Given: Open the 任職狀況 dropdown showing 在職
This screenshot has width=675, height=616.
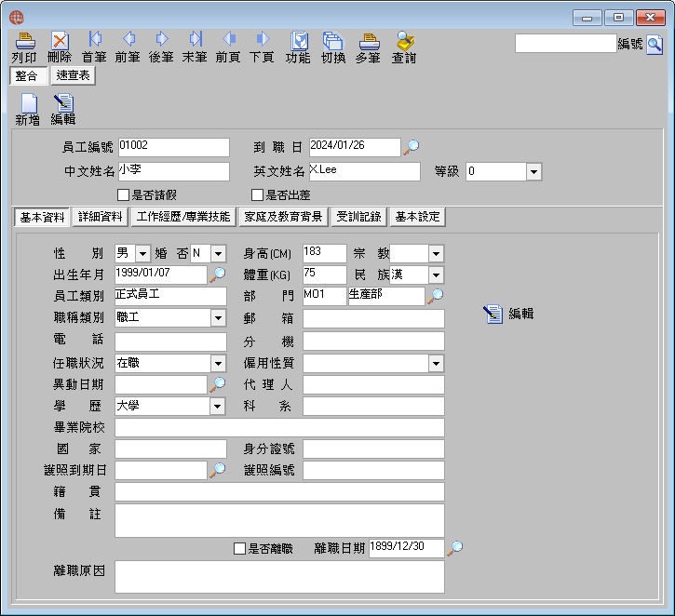Looking at the screenshot, I should (x=218, y=364).
